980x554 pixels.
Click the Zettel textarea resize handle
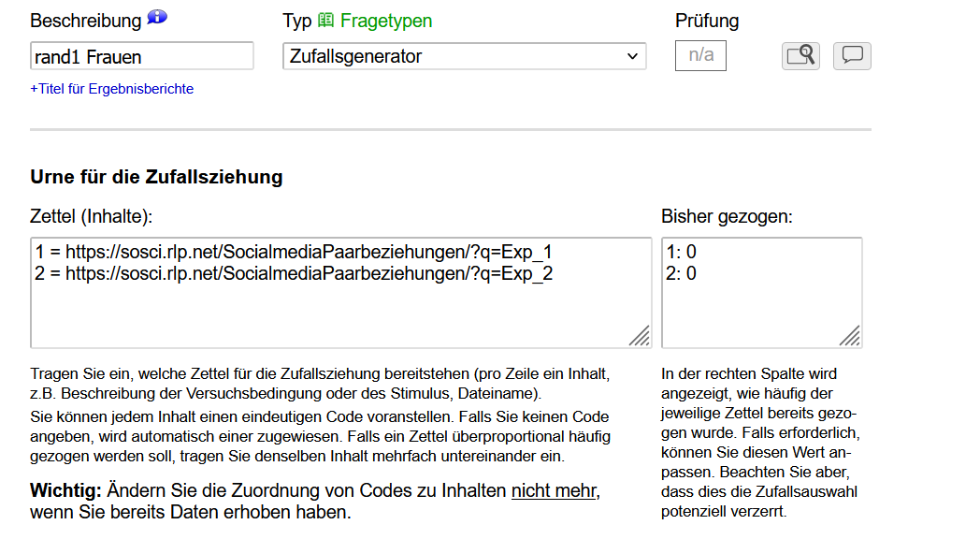tap(640, 336)
